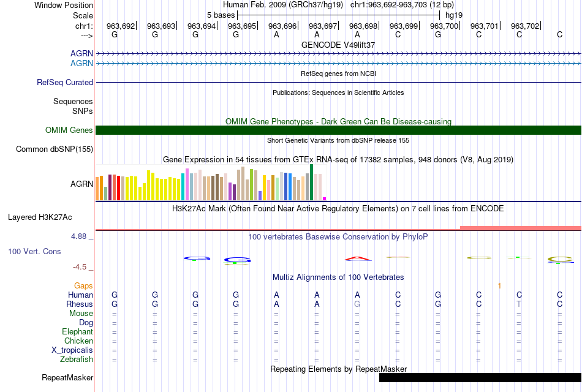Click the Scale label
The height and width of the screenshot is (392, 582).
coord(83,15)
